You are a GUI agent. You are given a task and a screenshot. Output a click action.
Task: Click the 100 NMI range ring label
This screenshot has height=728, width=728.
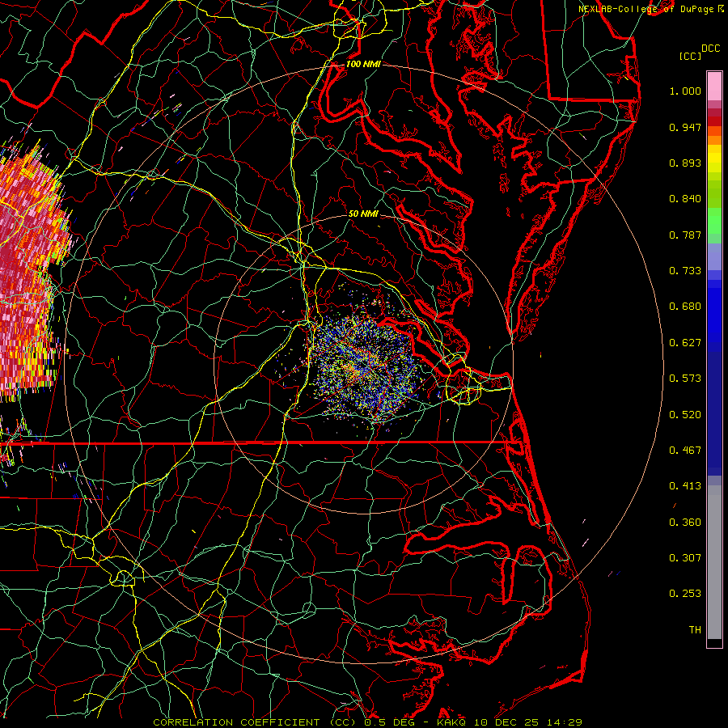pos(363,64)
